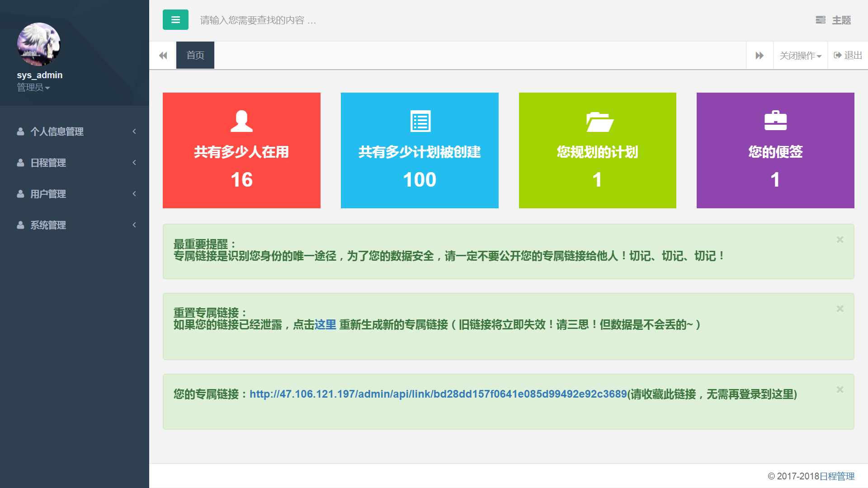Click the open folder icon in green card
Viewport: 868px width, 488px height.
pyautogui.click(x=599, y=122)
